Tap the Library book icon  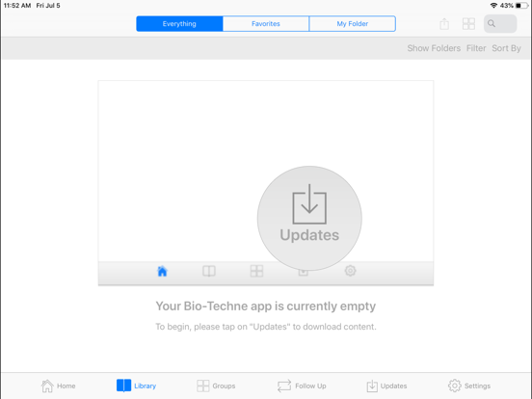click(x=123, y=386)
